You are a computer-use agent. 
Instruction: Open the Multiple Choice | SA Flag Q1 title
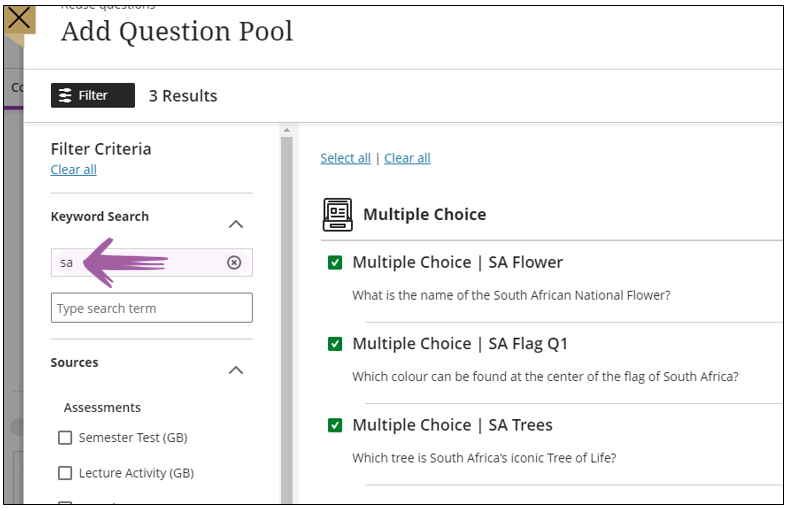(x=460, y=344)
